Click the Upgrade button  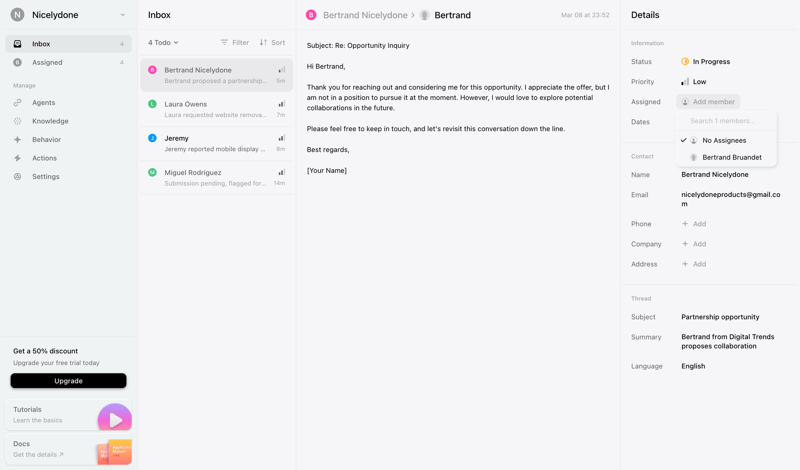pyautogui.click(x=68, y=381)
